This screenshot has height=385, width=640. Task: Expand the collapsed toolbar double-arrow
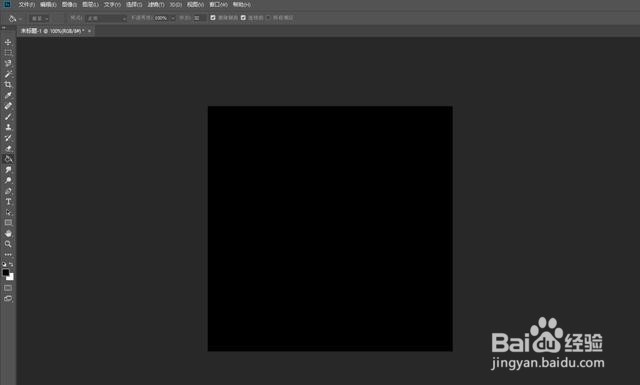coord(4,28)
